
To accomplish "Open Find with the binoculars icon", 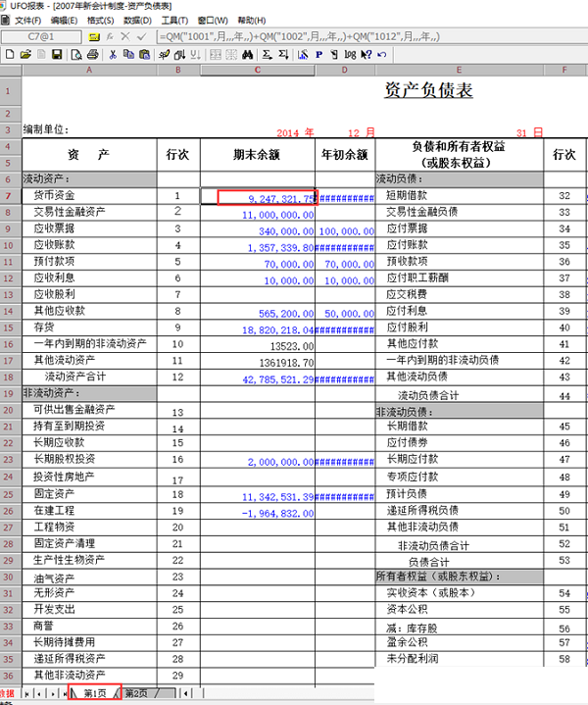I will 247,54.
